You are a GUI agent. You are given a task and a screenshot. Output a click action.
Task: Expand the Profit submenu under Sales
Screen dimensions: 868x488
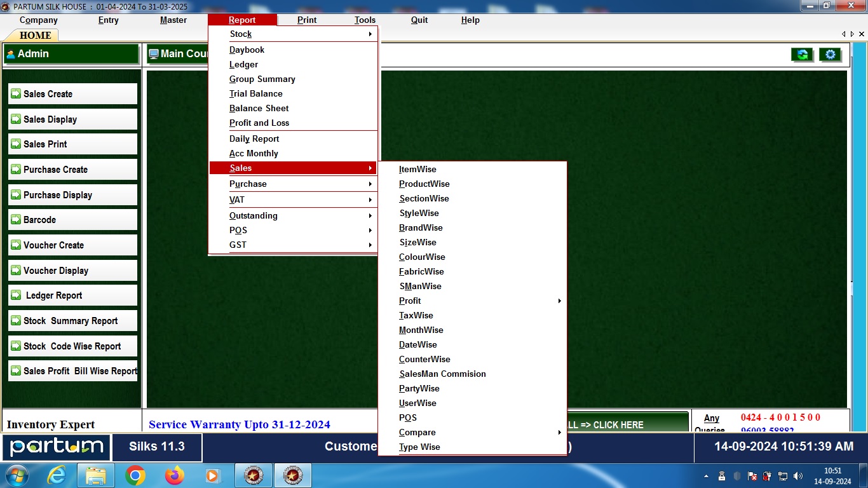tap(559, 301)
